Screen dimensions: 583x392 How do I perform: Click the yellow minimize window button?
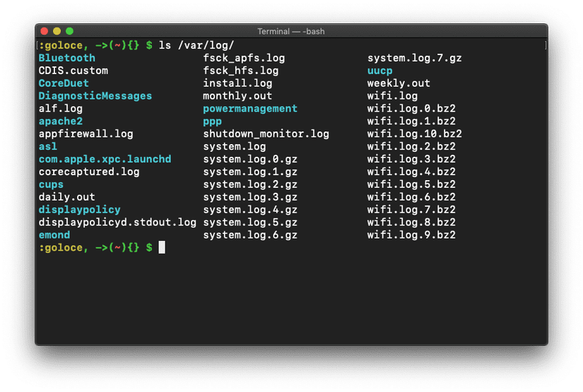(x=57, y=31)
